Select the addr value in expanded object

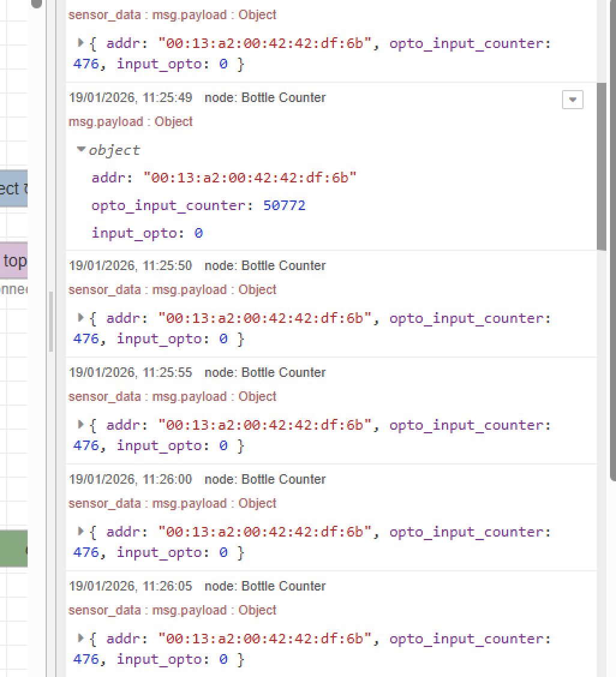coord(250,178)
